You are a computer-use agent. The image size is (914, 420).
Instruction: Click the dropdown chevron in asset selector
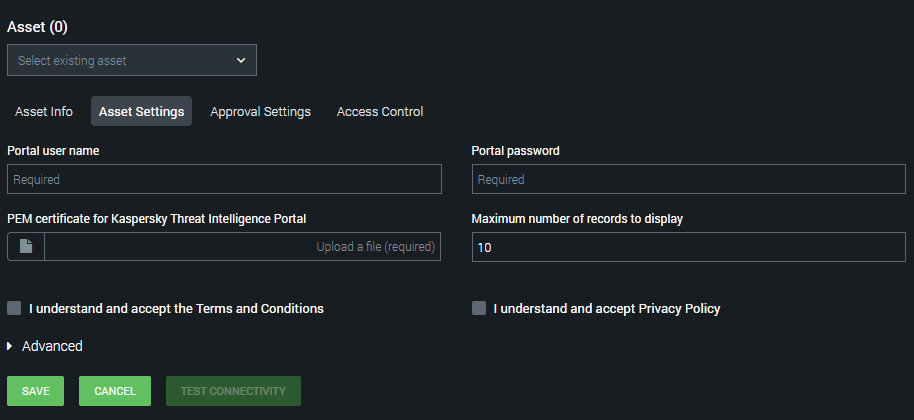tap(240, 60)
